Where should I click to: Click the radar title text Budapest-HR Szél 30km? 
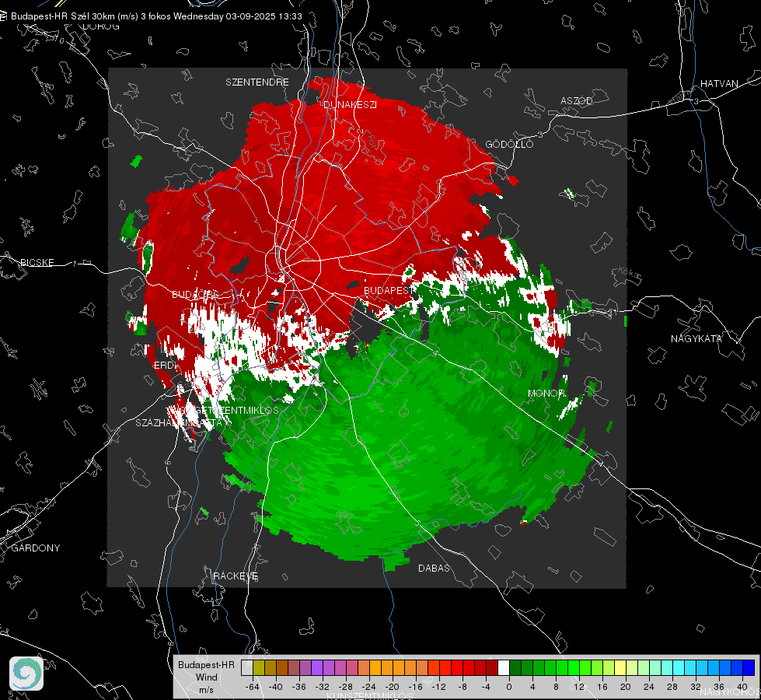[63, 16]
